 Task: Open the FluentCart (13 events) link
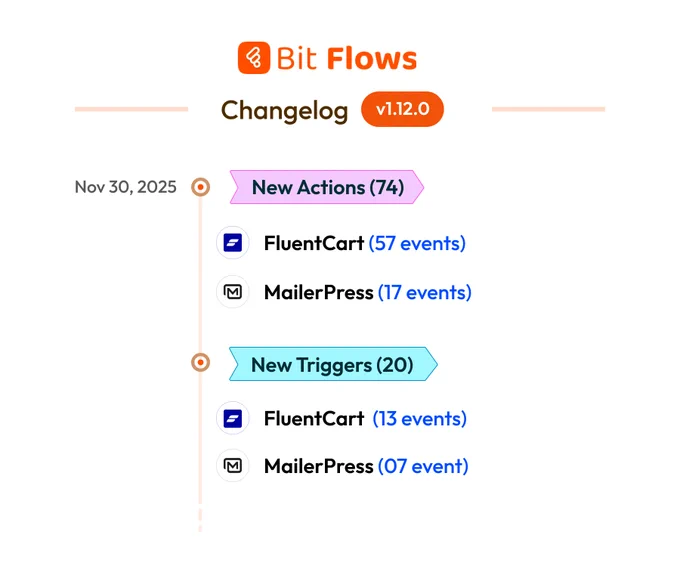tap(420, 419)
